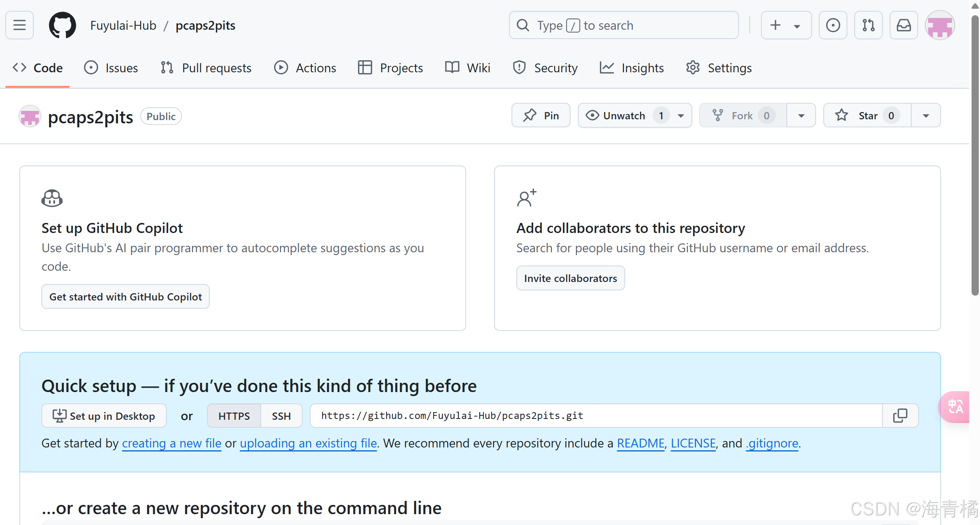Viewport: 980px width, 525px height.
Task: Click the repository clone URL field
Action: pyautogui.click(x=596, y=416)
